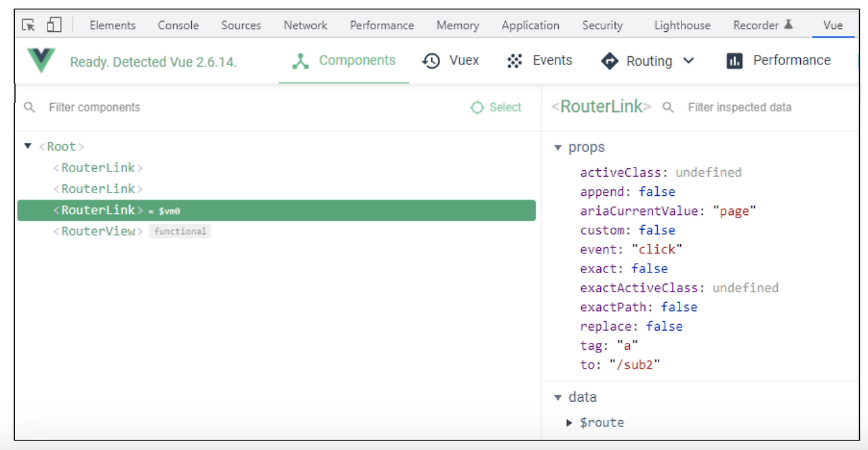Click the functional badge on RouterView
The image size is (868, 450).
[180, 231]
